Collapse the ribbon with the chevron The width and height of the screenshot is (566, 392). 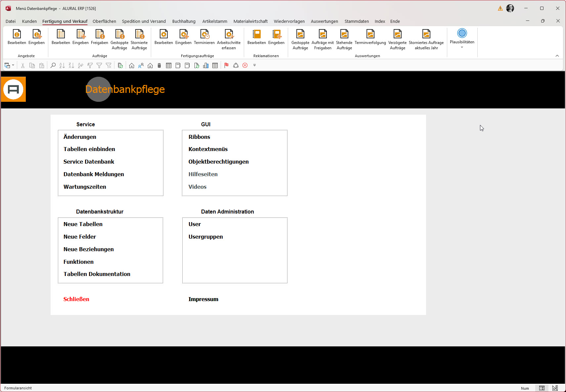557,56
